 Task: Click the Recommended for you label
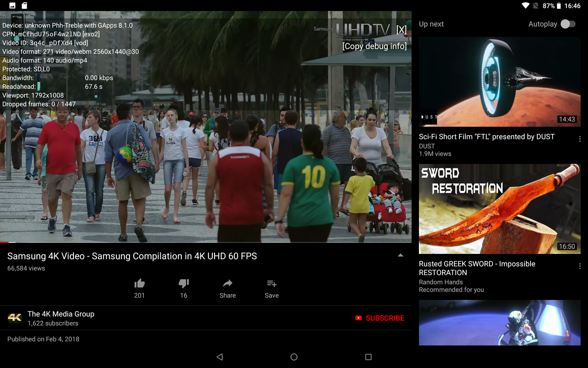pyautogui.click(x=452, y=290)
